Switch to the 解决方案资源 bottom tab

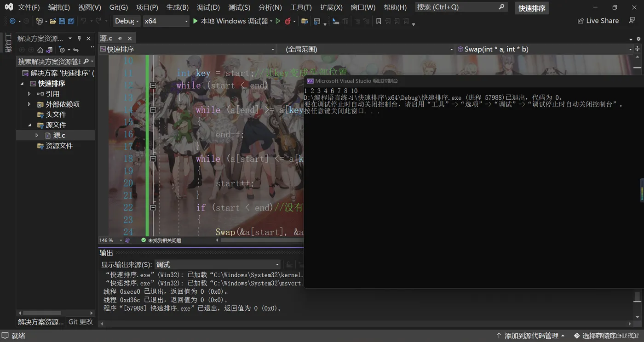41,322
